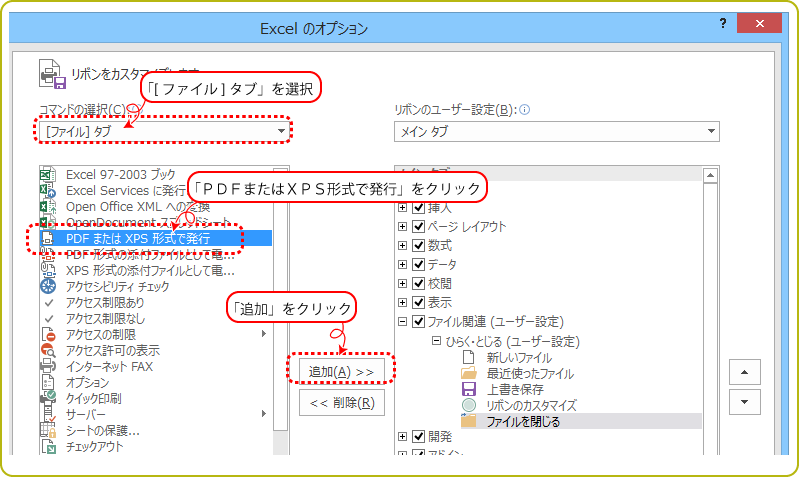The height and width of the screenshot is (477, 799).
Task: Click the クイック印刷 icon
Action: (x=48, y=398)
